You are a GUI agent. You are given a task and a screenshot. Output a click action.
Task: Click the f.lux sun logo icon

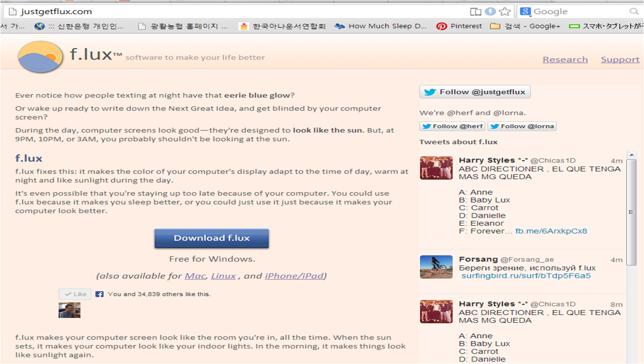40,56
